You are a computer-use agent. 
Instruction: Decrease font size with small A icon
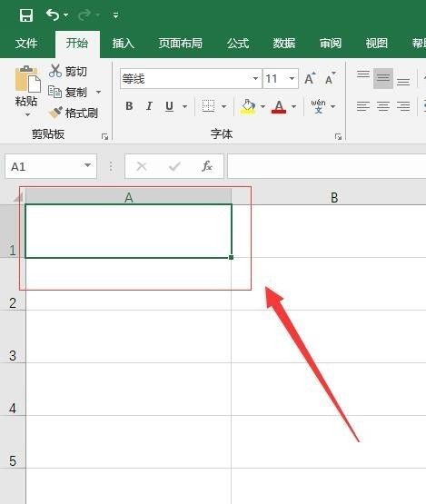tap(331, 78)
